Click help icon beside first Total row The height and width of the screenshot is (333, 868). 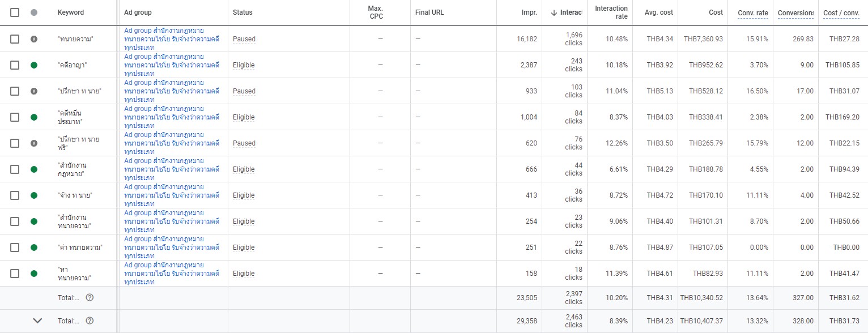(90, 297)
